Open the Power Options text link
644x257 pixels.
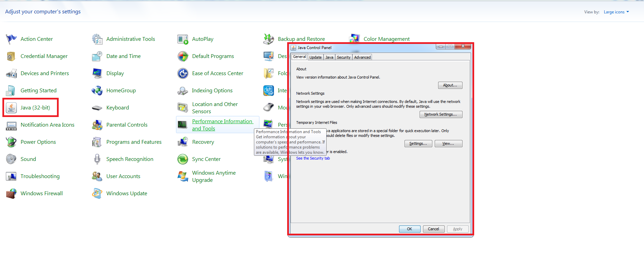[38, 142]
